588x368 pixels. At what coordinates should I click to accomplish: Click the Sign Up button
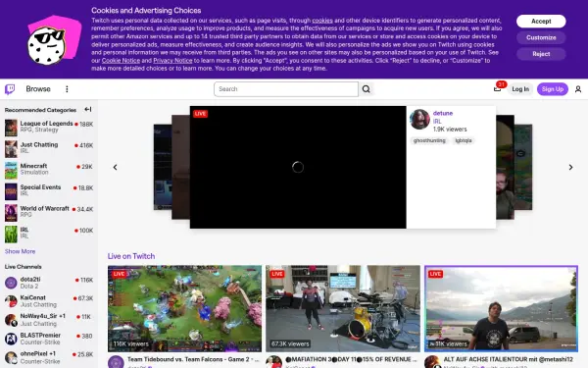(553, 89)
